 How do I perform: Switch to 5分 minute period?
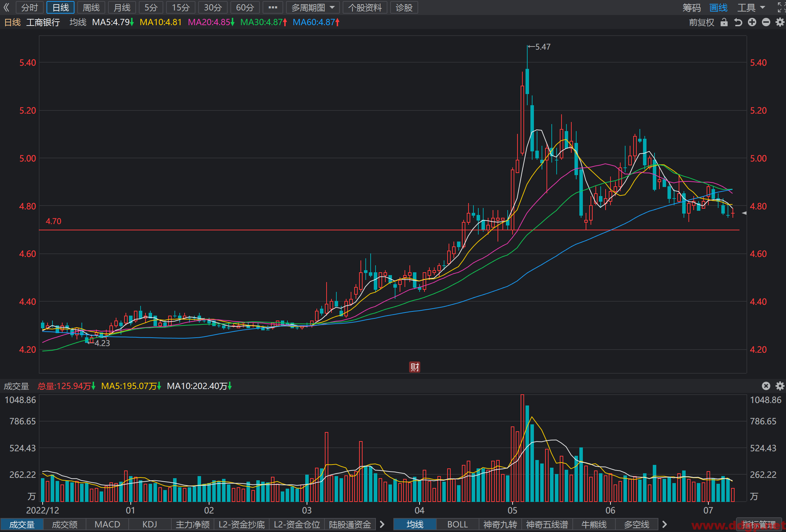pos(151,7)
